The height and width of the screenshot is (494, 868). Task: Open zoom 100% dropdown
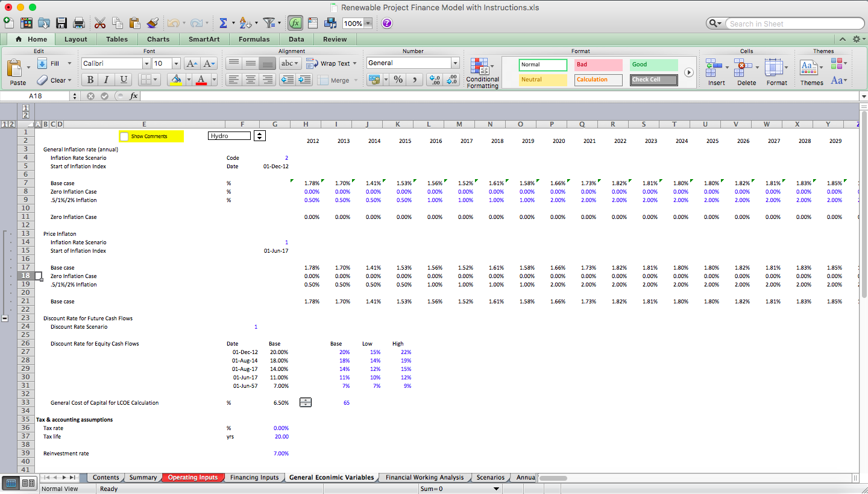point(368,24)
